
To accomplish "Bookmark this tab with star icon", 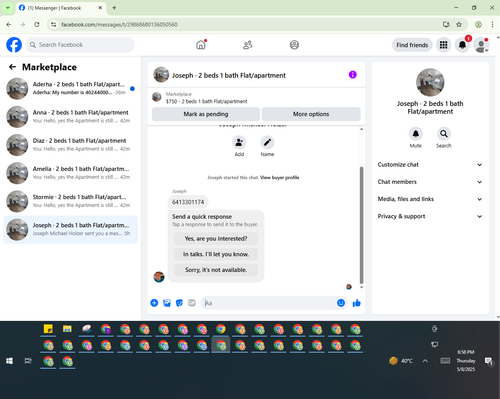I will pos(459,24).
